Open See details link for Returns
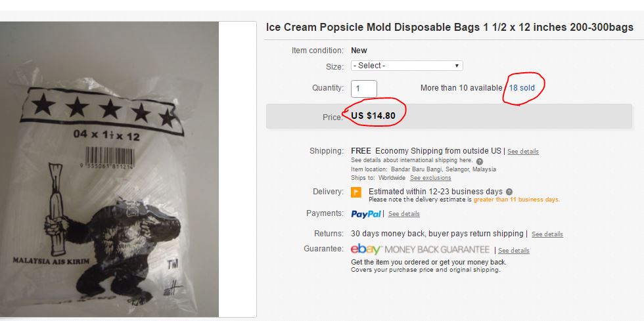 click(547, 234)
